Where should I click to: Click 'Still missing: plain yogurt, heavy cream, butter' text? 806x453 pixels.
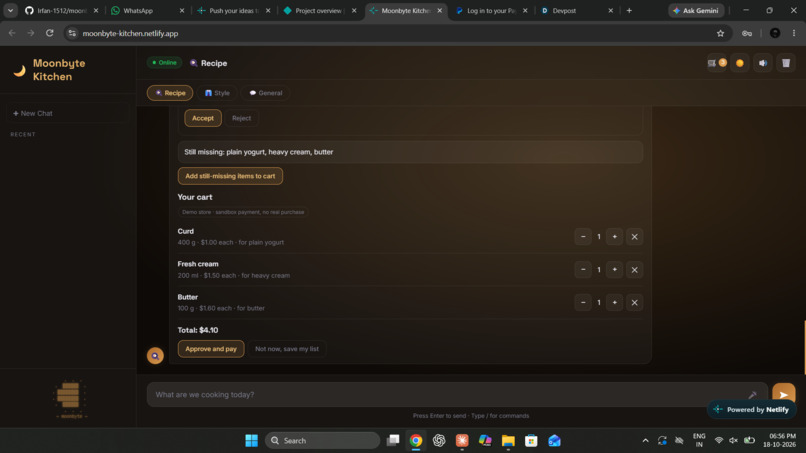(x=259, y=152)
